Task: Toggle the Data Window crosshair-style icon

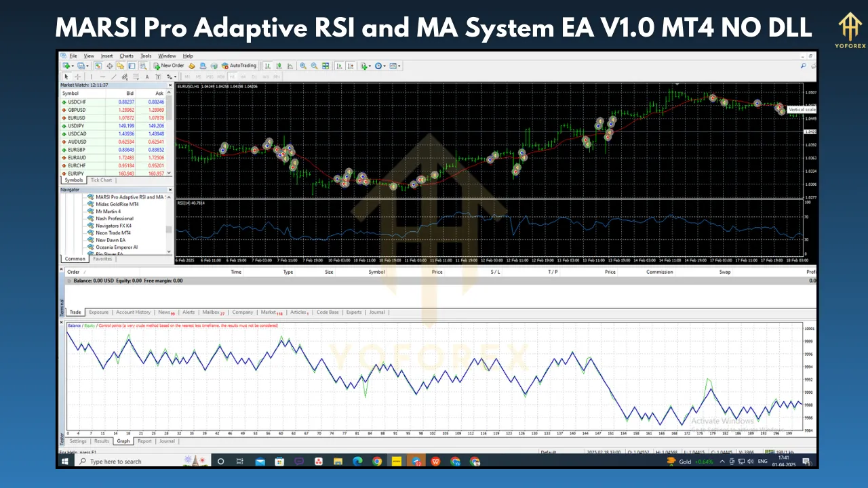Action: pyautogui.click(x=109, y=66)
